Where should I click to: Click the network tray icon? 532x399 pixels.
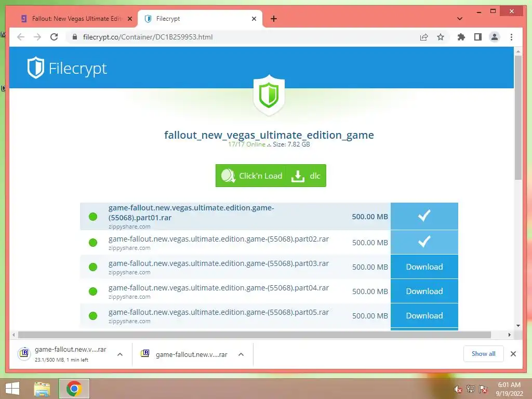[x=471, y=389]
